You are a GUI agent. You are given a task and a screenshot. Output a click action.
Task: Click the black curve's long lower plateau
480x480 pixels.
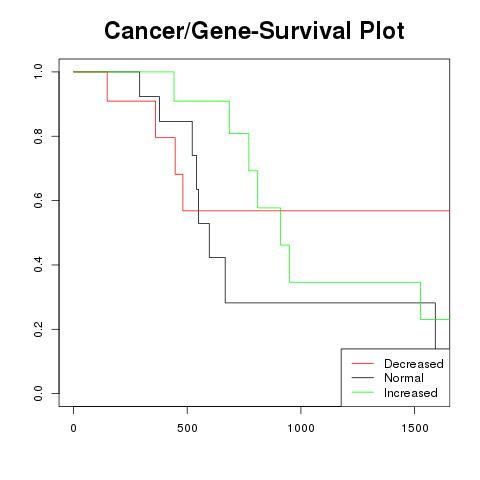pos(330,303)
